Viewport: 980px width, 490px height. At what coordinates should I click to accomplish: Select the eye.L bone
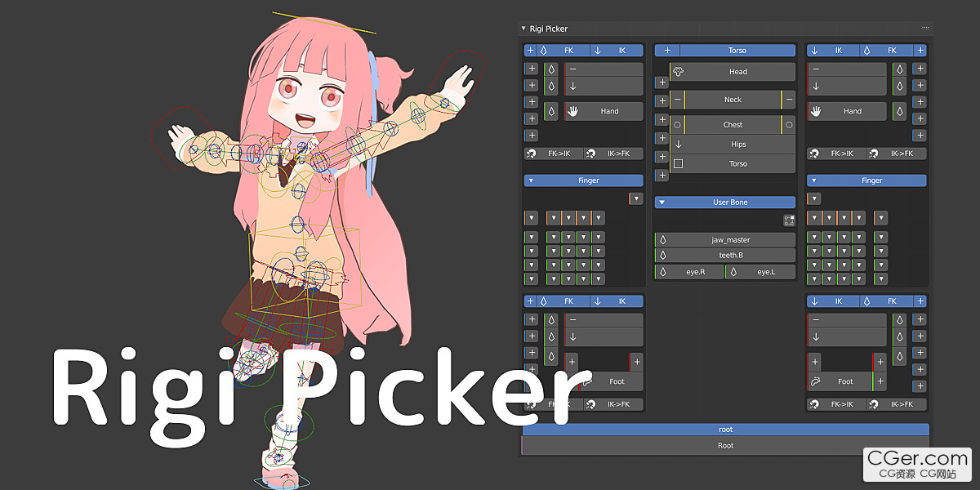[x=760, y=272]
